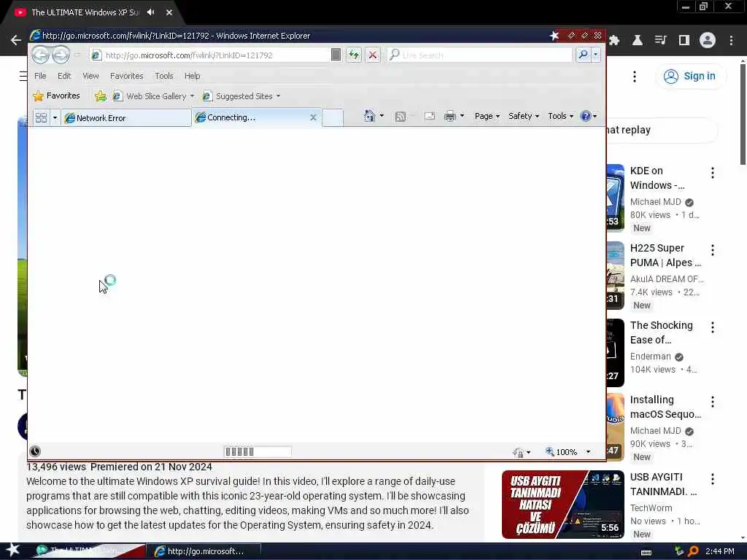The height and width of the screenshot is (560, 747).
Task: Click the security lock icon in status bar
Action: coord(519,452)
